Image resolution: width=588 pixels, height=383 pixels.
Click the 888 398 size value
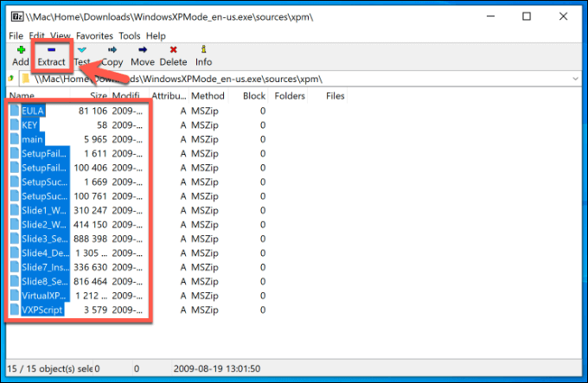coord(91,239)
